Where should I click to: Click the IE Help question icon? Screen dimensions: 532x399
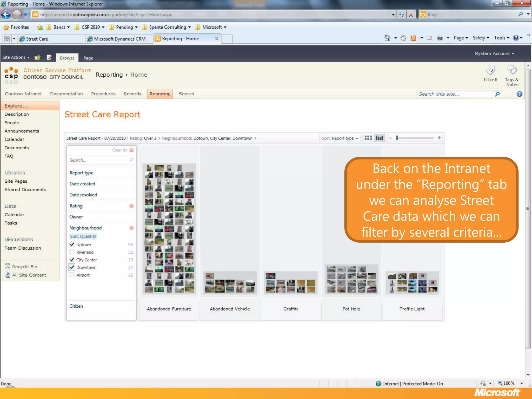pos(516,38)
